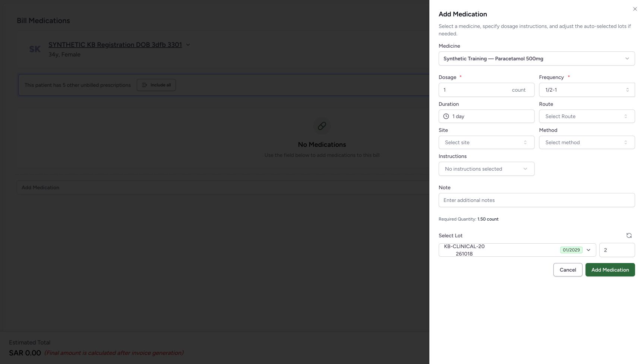Open the Select site dropdown
Viewport: 644px width, 364px height.
click(x=486, y=142)
